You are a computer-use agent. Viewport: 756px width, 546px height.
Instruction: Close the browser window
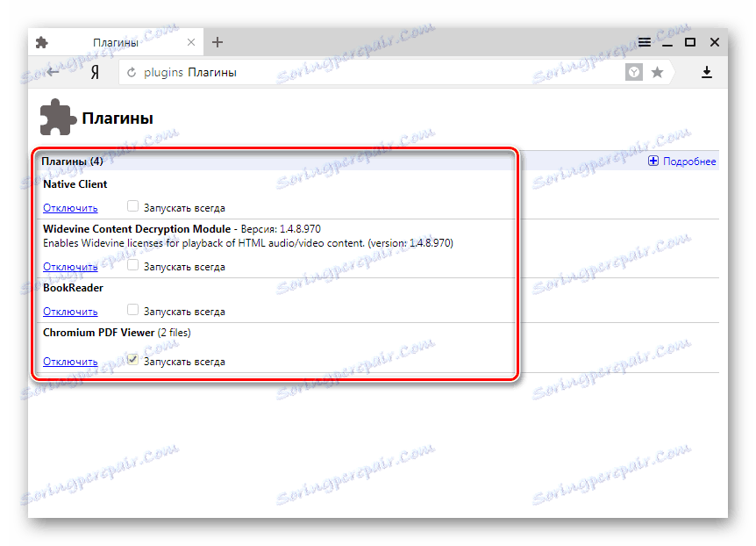coord(715,42)
